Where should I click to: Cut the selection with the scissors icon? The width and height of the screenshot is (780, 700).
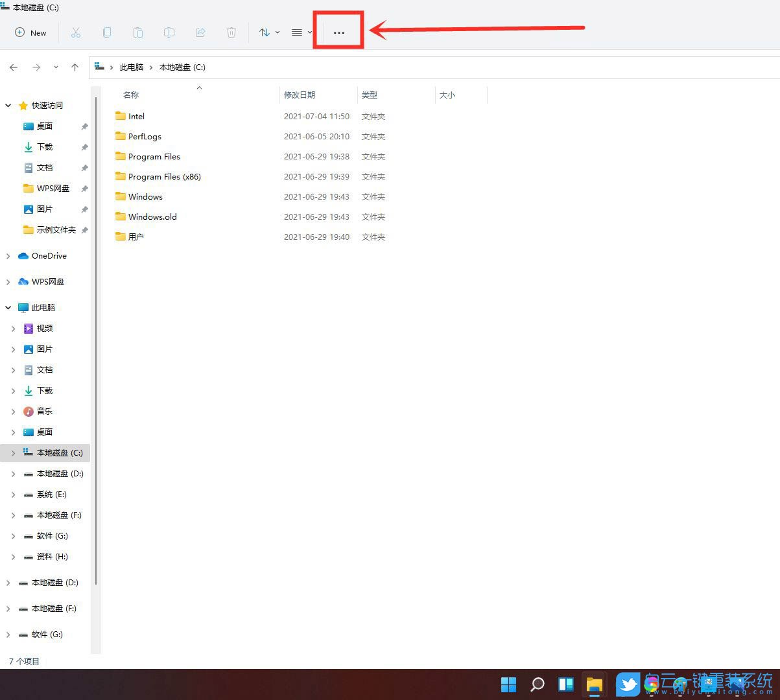(x=76, y=32)
